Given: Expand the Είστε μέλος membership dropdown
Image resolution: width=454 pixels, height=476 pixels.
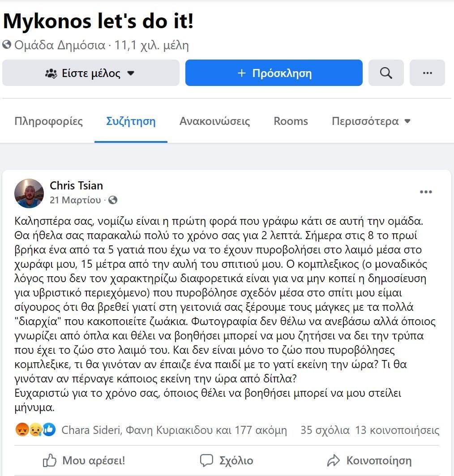Looking at the screenshot, I should coord(91,73).
